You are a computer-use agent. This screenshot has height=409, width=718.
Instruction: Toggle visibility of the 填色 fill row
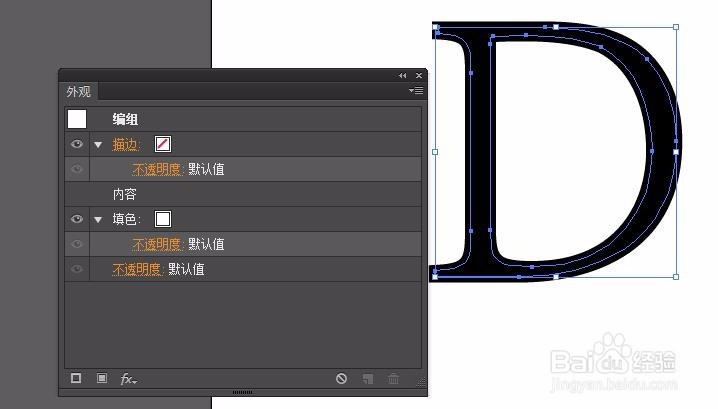point(77,219)
